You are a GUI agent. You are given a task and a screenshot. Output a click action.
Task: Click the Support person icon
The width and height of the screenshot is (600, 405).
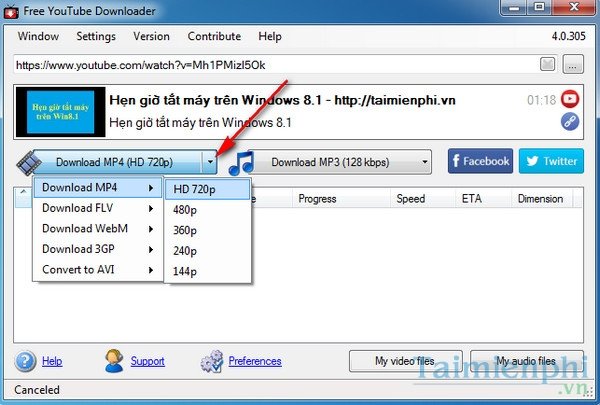click(114, 361)
